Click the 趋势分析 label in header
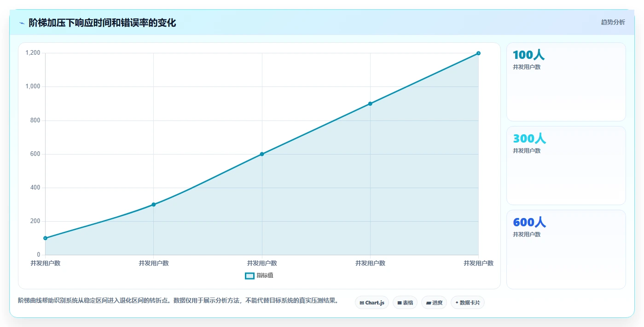This screenshot has height=327, width=644. [613, 22]
